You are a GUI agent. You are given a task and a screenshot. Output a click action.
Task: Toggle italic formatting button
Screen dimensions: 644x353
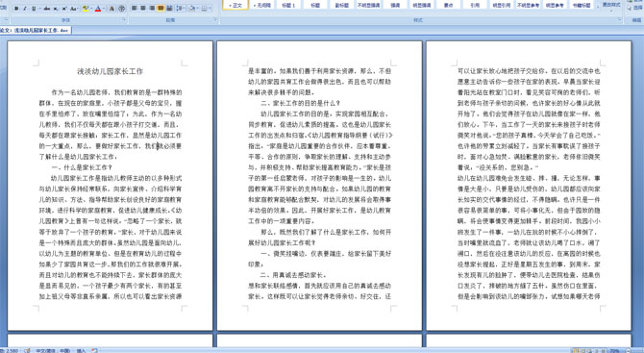25,9
